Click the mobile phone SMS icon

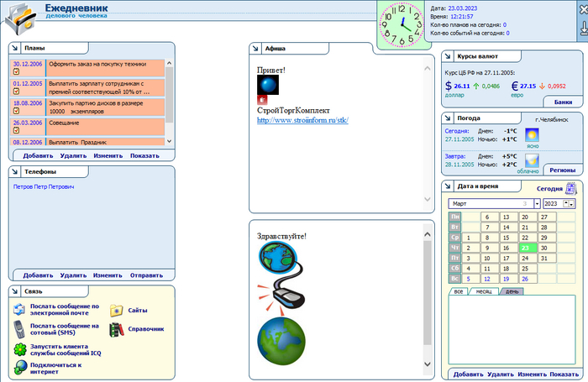click(x=20, y=329)
